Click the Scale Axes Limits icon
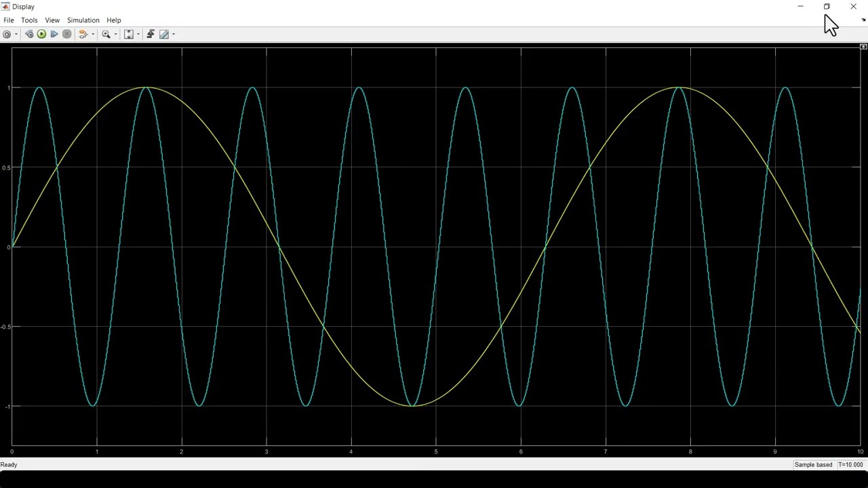Viewport: 868px width, 488px height. coord(129,34)
